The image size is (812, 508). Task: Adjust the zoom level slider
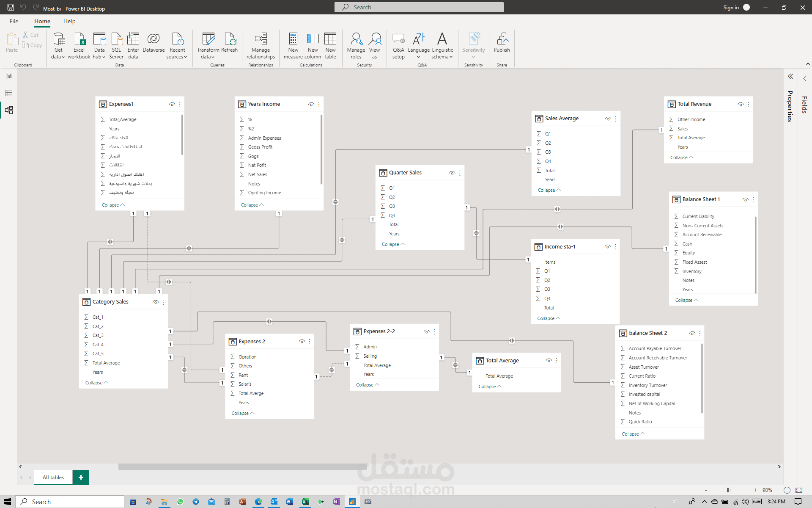[x=728, y=490]
